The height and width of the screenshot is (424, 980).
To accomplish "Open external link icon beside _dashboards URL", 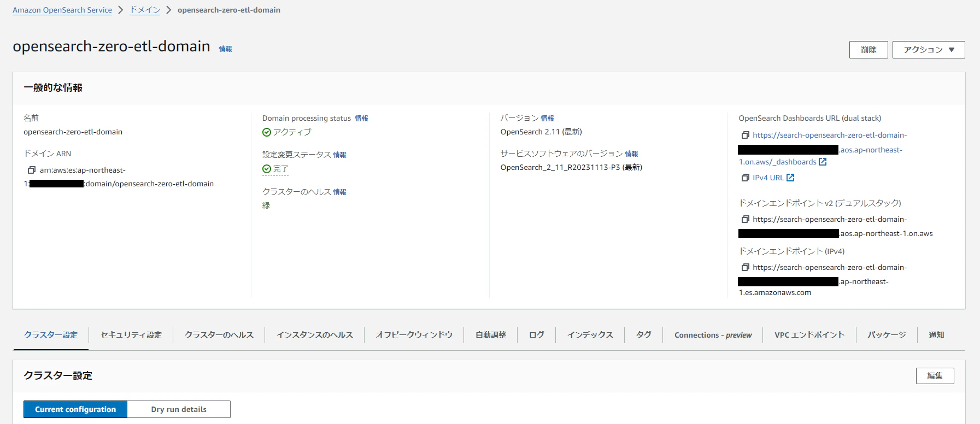I will pyautogui.click(x=823, y=162).
